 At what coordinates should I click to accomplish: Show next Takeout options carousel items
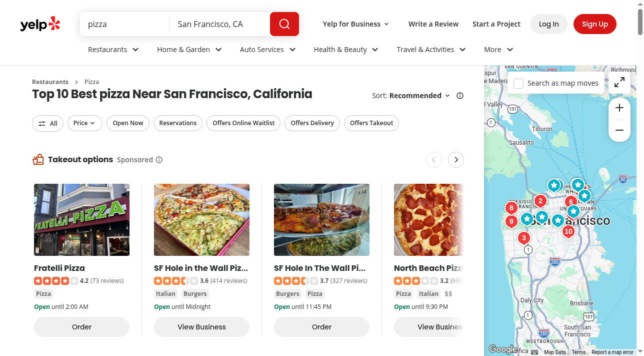tap(456, 160)
